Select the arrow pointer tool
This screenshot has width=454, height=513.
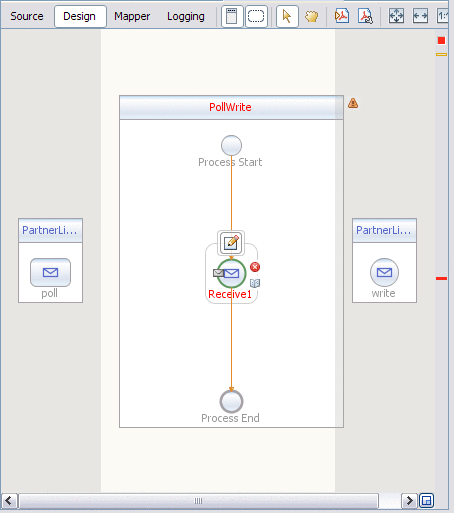pyautogui.click(x=287, y=16)
